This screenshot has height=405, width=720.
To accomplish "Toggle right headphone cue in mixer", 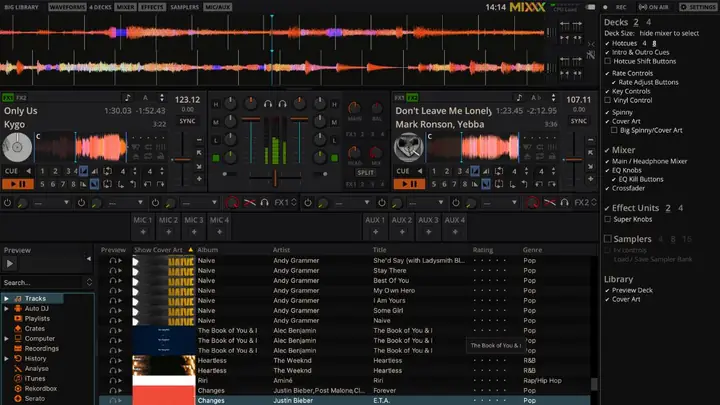I will coord(282,104).
